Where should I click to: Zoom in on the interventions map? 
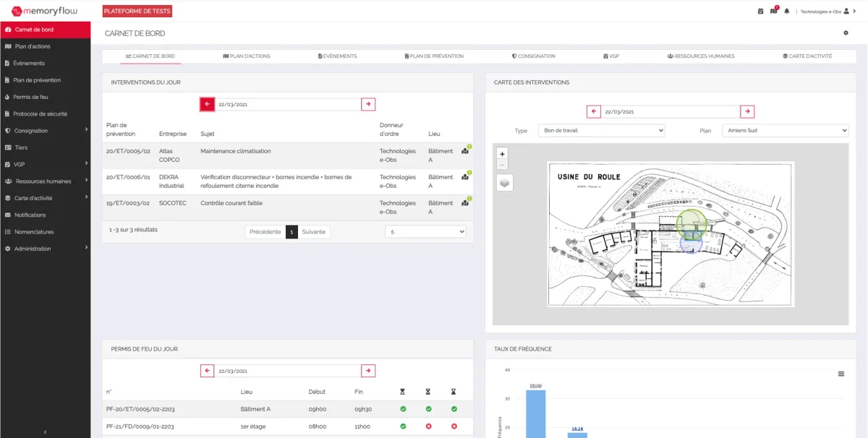(x=503, y=153)
